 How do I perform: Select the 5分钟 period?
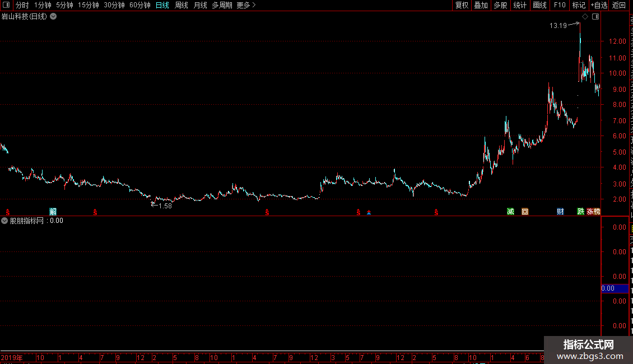coord(64,5)
